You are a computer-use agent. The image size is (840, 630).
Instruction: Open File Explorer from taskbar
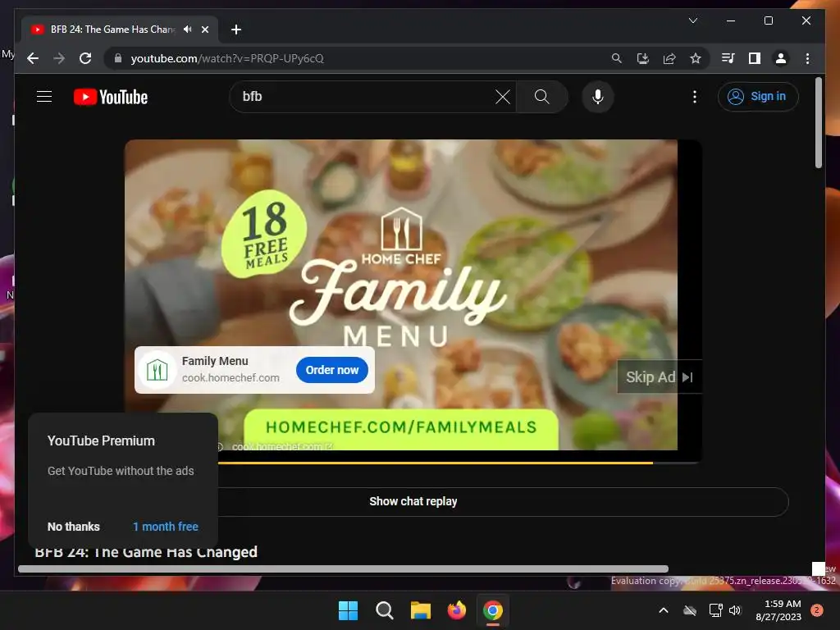click(421, 610)
